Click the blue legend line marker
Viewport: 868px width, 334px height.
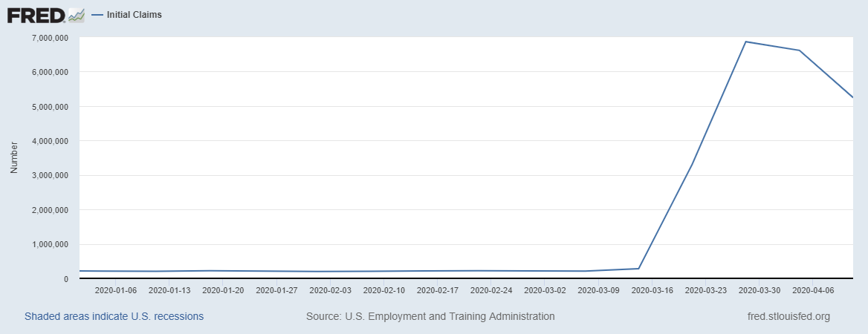(x=97, y=15)
